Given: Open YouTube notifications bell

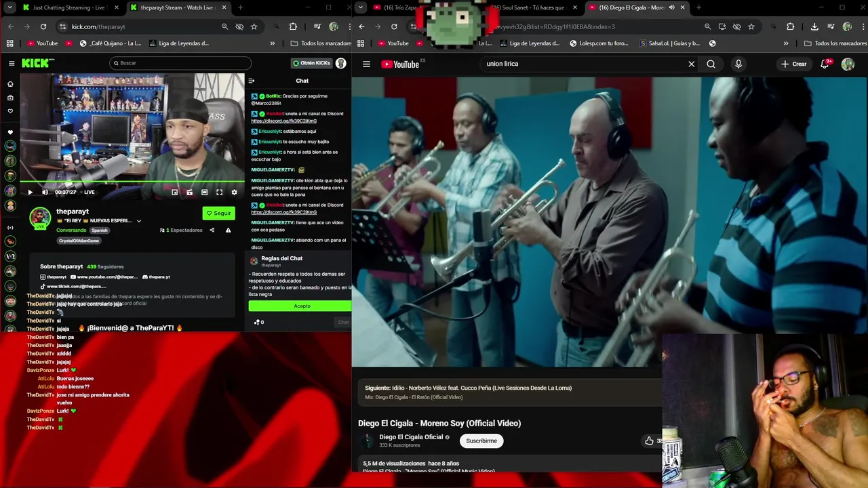Looking at the screenshot, I should click(825, 64).
